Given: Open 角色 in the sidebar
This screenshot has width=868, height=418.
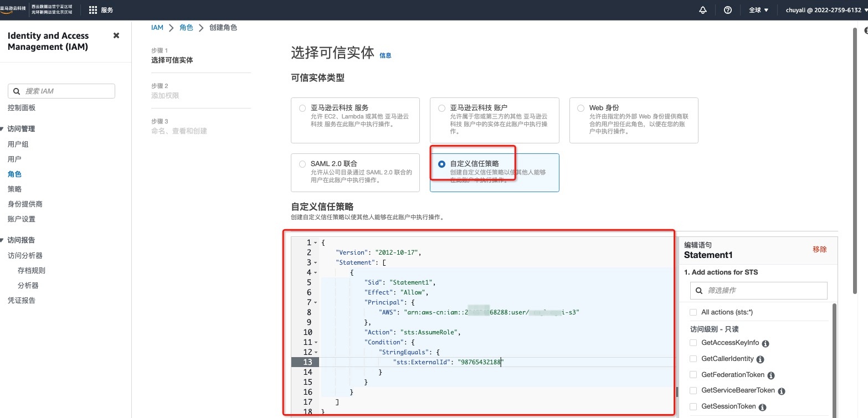Looking at the screenshot, I should tap(14, 174).
